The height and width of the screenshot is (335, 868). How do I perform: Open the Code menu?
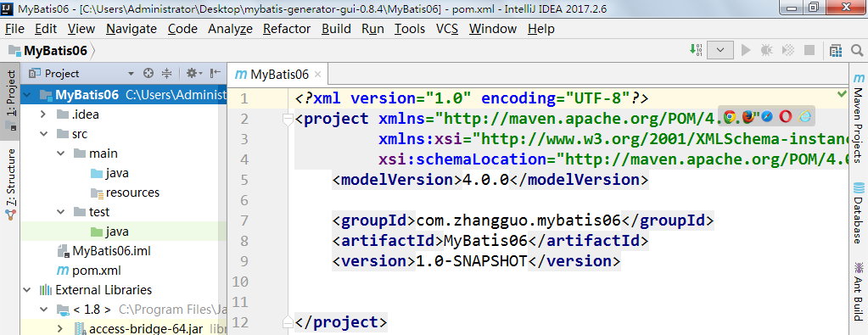182,29
